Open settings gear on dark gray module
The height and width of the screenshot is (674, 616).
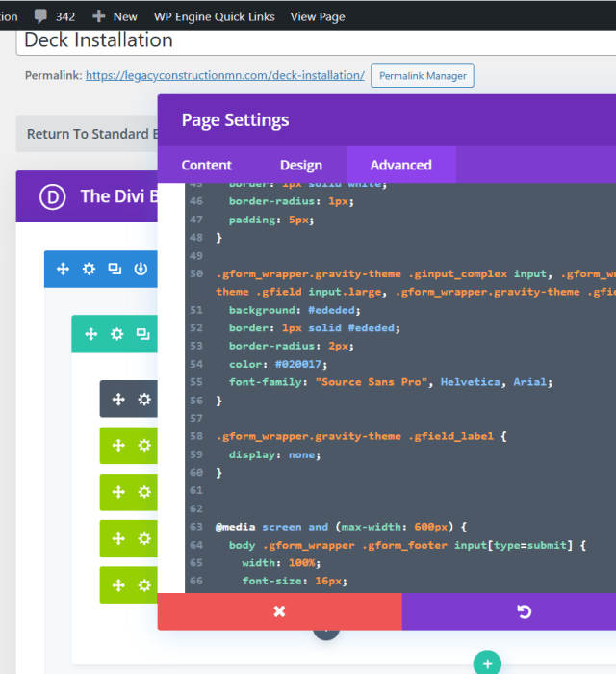tap(144, 400)
